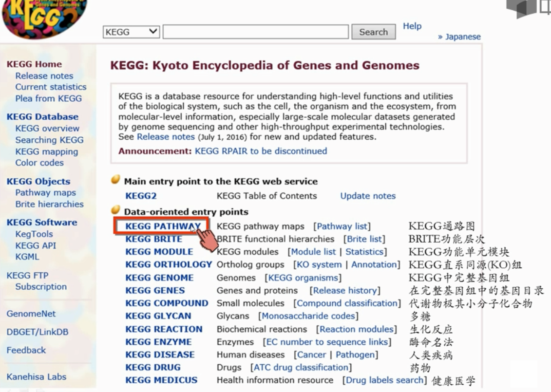
Task: Open Release notes in sidebar
Action: pos(44,76)
